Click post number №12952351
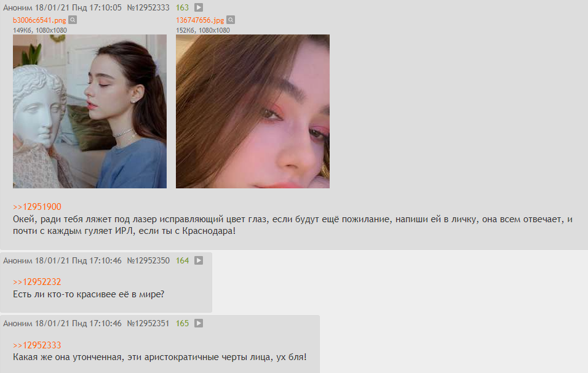The image size is (588, 373). pos(148,323)
